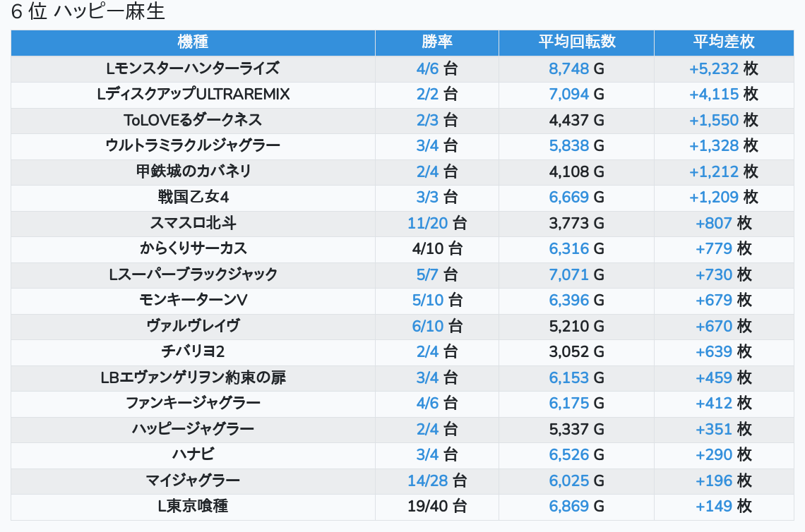Select L東京喰種 machine name
Screen dimensions: 805x532
click(193, 507)
